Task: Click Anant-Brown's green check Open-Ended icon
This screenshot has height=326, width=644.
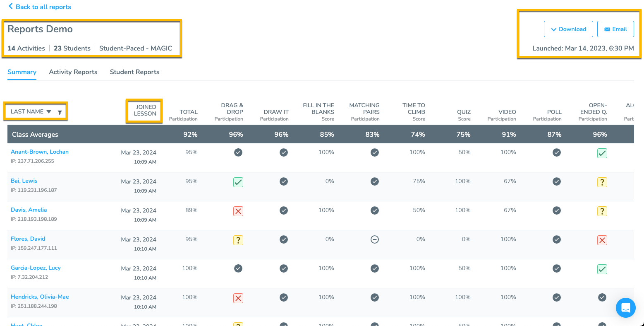Action: (x=602, y=153)
